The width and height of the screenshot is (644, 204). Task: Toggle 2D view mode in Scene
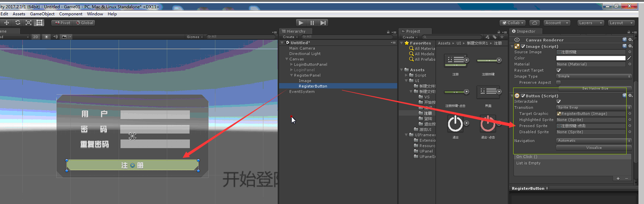(36, 37)
